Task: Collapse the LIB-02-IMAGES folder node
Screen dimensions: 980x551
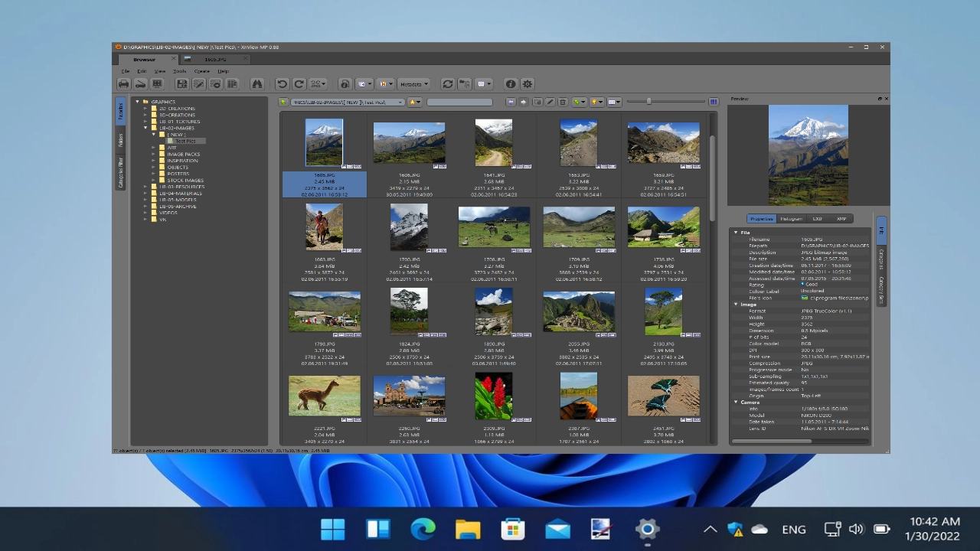Action: click(145, 128)
